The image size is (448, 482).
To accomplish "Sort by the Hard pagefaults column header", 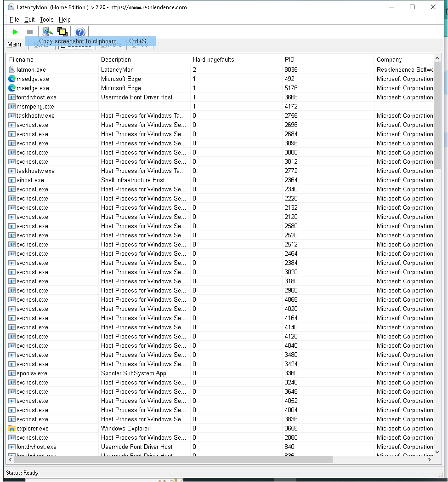I will click(x=236, y=59).
